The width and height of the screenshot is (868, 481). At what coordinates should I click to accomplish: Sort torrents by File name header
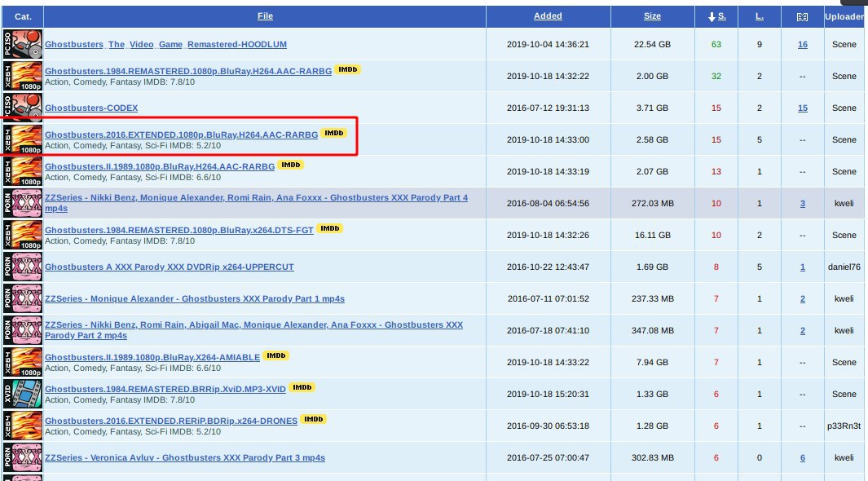pyautogui.click(x=265, y=16)
